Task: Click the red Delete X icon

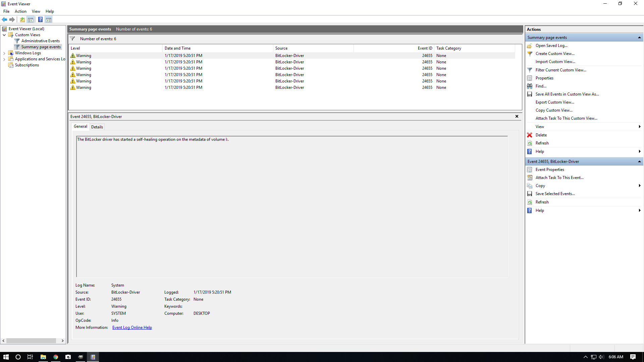Action: (530, 135)
